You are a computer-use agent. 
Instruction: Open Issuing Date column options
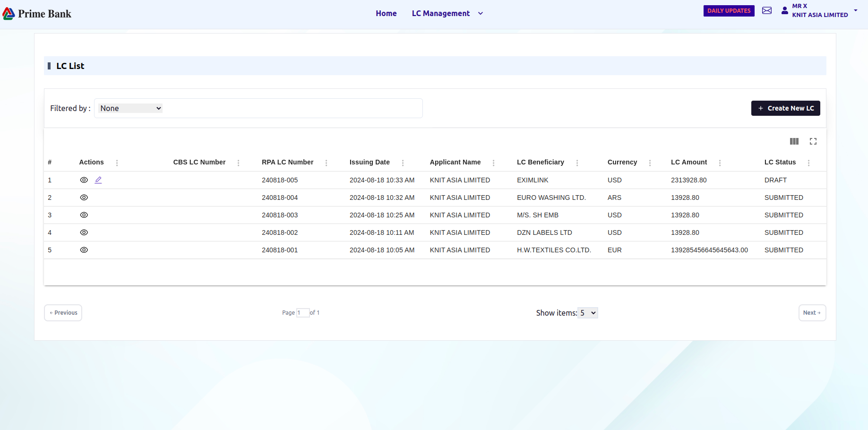tap(403, 163)
